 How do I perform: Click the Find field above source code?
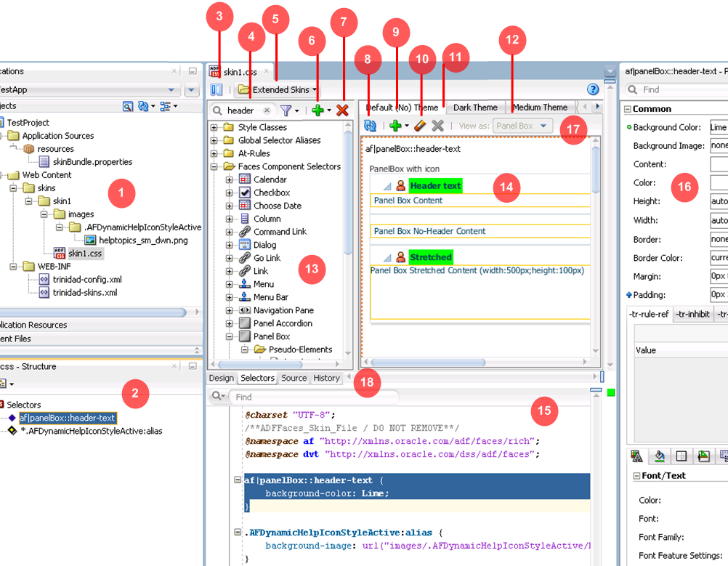pos(312,397)
